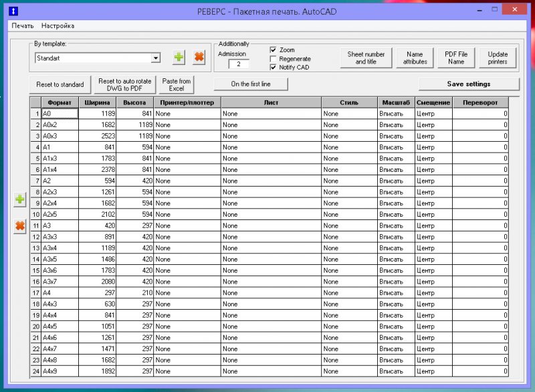Click the Ширина column header

[x=97, y=103]
